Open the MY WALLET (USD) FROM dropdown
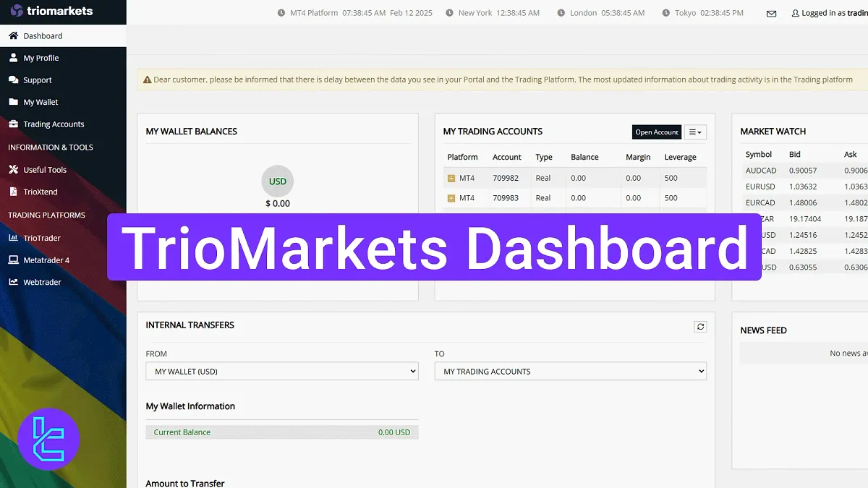 (281, 371)
